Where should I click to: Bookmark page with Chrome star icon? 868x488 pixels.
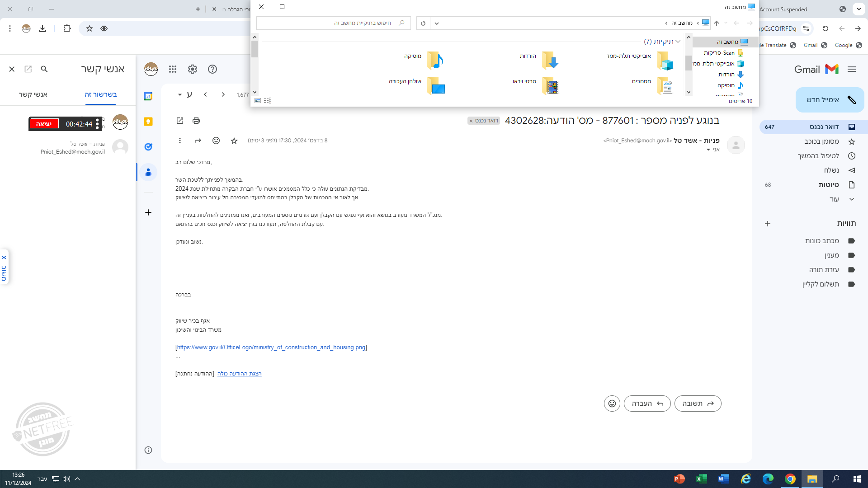90,28
